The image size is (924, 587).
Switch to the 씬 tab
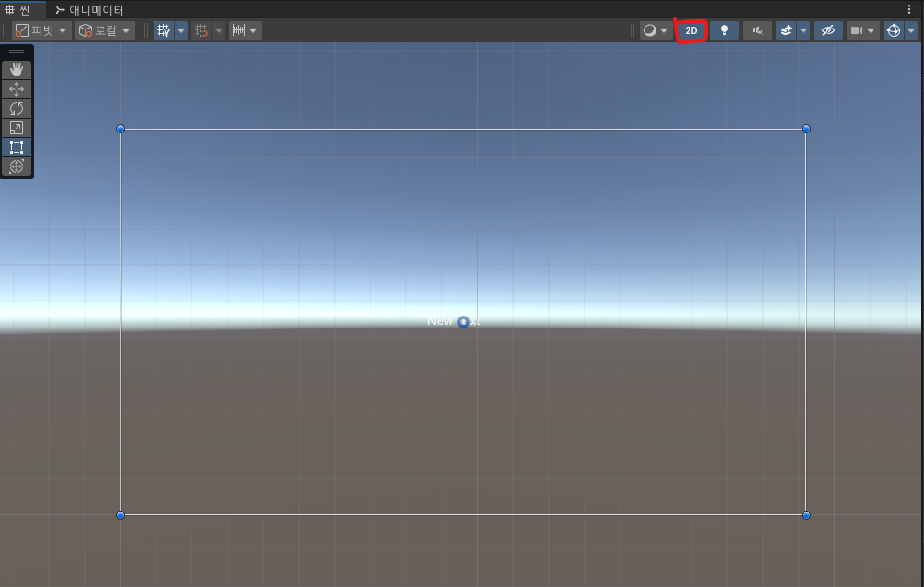[x=18, y=9]
